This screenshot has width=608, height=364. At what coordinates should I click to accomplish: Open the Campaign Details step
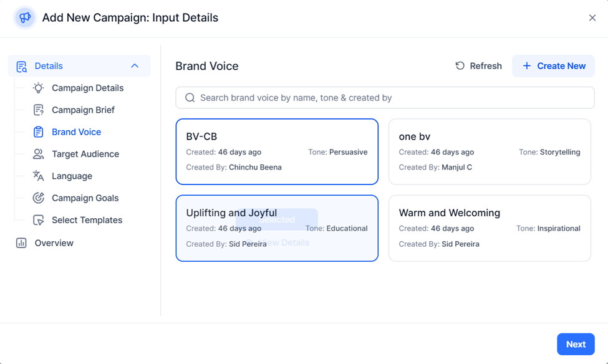pos(88,88)
